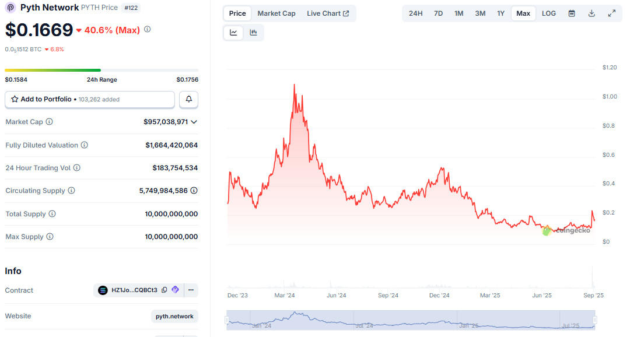Show the Total Supply info icon

pyautogui.click(x=52, y=213)
